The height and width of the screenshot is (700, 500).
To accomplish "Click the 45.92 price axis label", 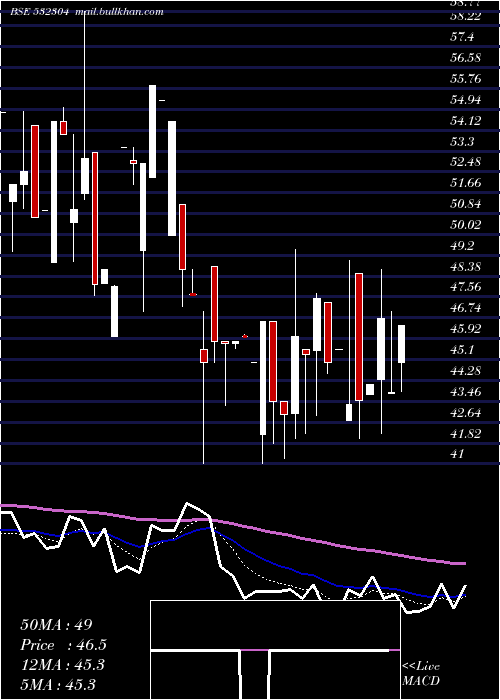I will pyautogui.click(x=466, y=329).
